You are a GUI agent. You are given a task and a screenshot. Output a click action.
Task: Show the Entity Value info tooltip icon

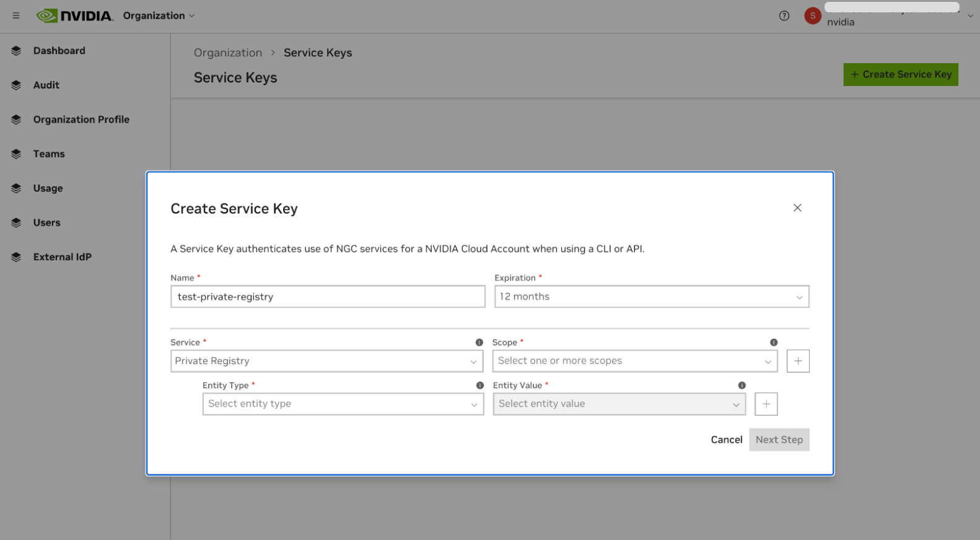(x=742, y=385)
